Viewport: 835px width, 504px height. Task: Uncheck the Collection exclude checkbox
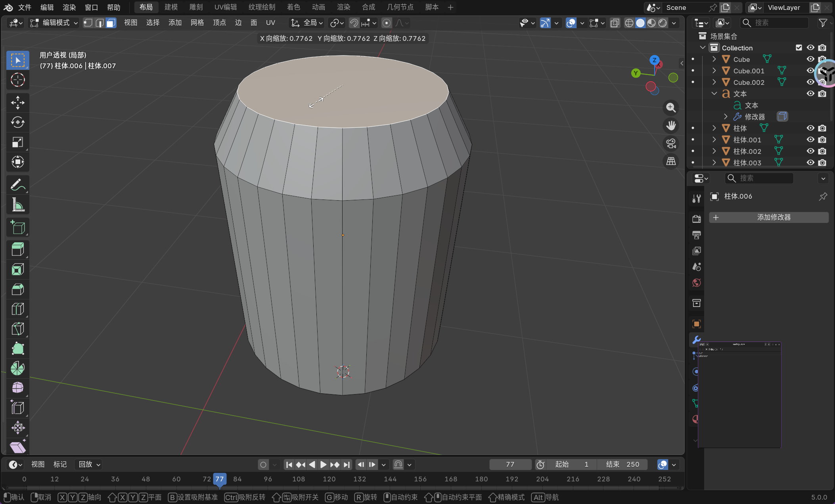pyautogui.click(x=799, y=48)
